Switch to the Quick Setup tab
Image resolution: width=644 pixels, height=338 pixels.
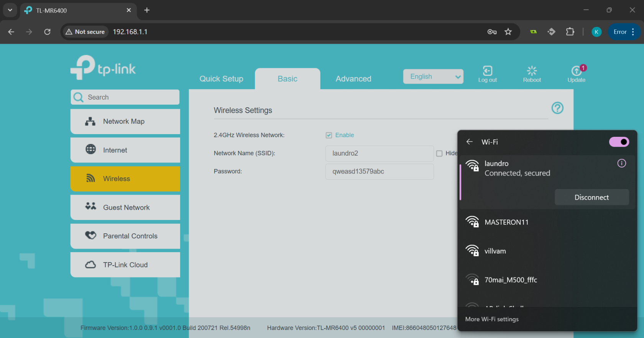(x=221, y=79)
